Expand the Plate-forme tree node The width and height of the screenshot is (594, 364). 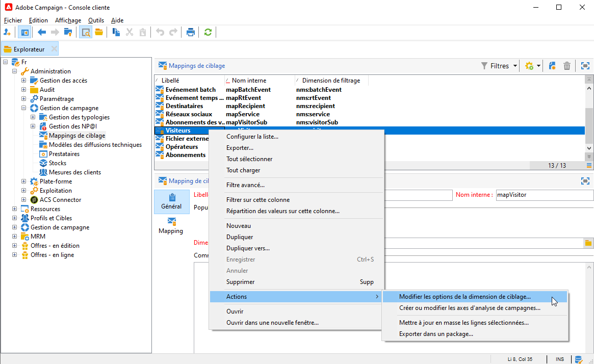[24, 181]
